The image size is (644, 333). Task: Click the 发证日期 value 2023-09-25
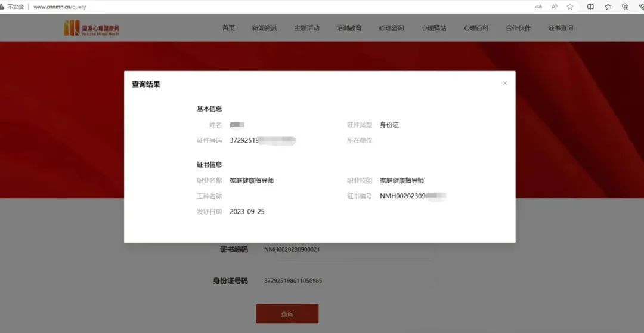[x=247, y=212]
